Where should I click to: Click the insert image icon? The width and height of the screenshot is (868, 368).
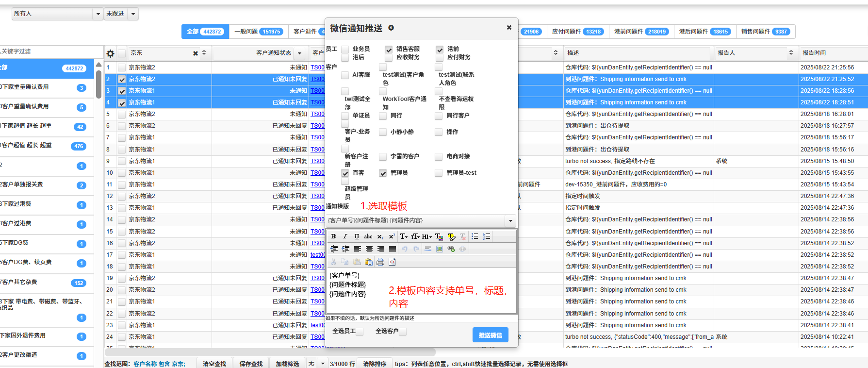point(440,249)
